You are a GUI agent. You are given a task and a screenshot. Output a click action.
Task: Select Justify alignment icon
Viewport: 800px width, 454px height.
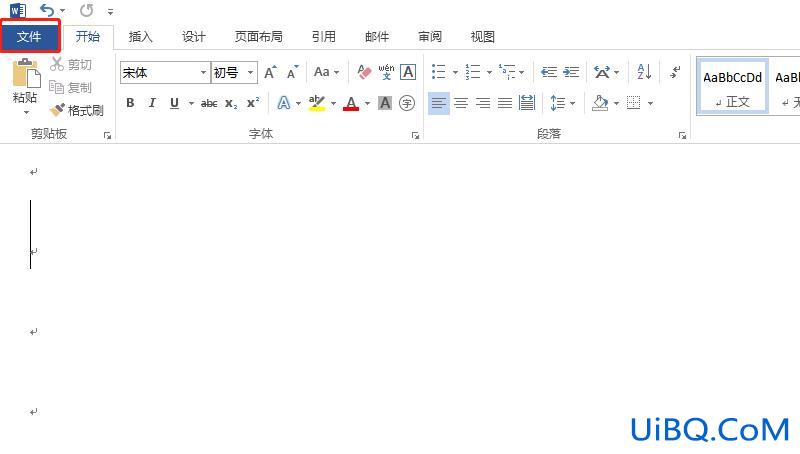click(505, 103)
